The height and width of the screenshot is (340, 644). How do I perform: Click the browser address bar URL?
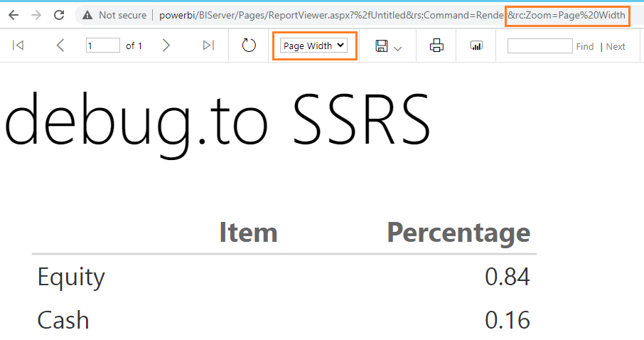(392, 15)
